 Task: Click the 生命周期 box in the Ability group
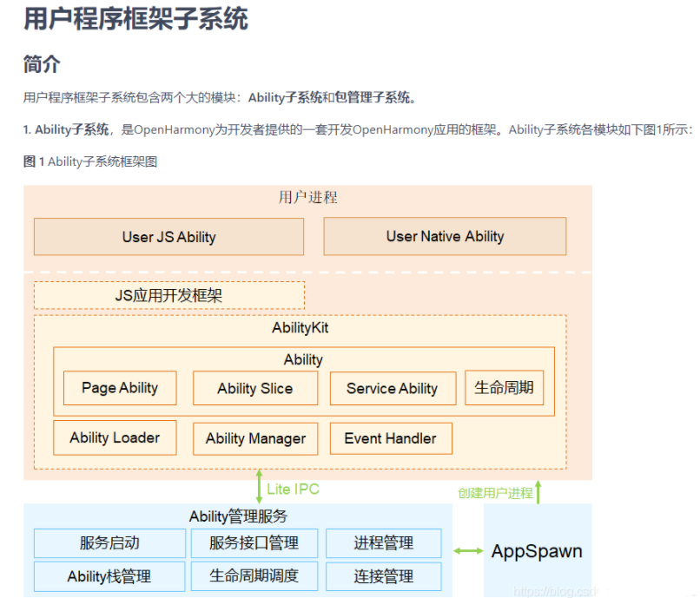point(504,388)
